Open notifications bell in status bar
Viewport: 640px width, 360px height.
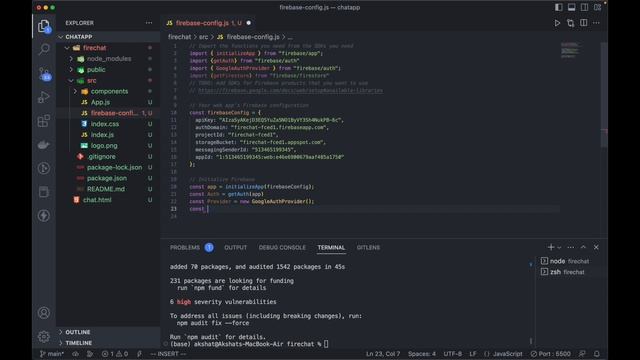[x=596, y=354]
